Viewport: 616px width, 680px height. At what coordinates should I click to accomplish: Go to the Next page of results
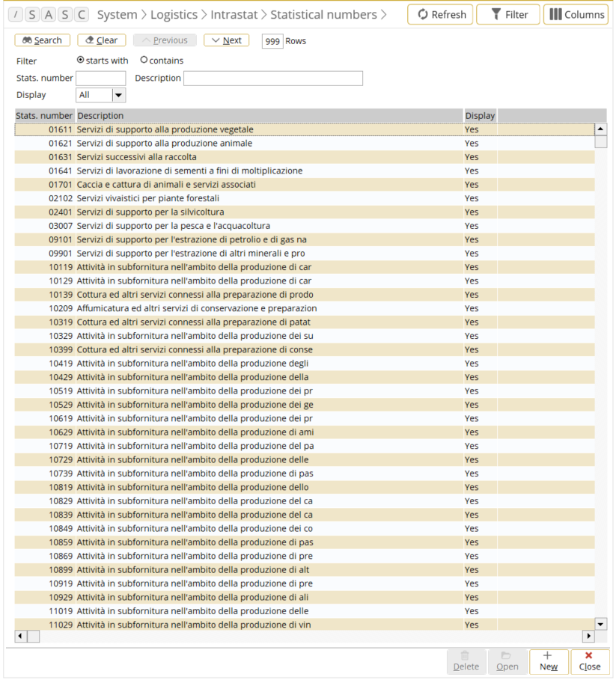pos(227,40)
